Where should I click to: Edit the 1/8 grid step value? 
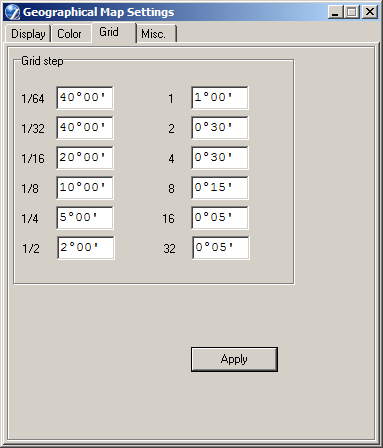point(85,188)
